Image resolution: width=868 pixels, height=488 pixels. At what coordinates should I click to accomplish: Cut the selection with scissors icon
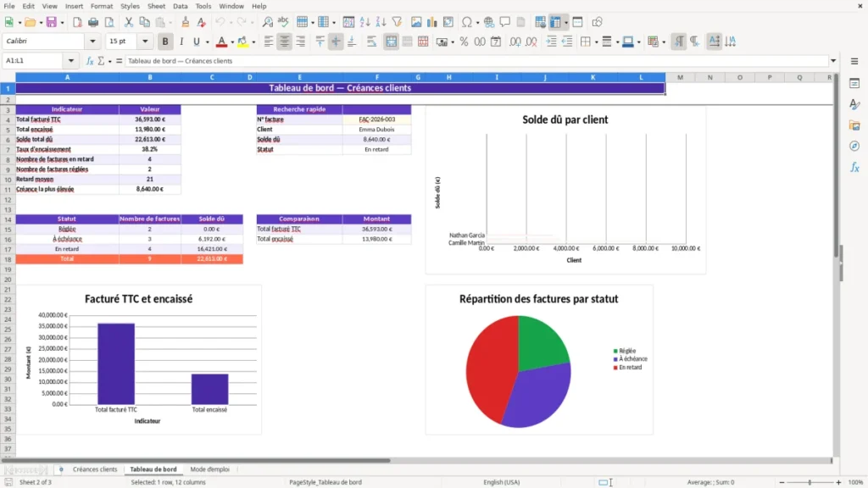click(129, 22)
